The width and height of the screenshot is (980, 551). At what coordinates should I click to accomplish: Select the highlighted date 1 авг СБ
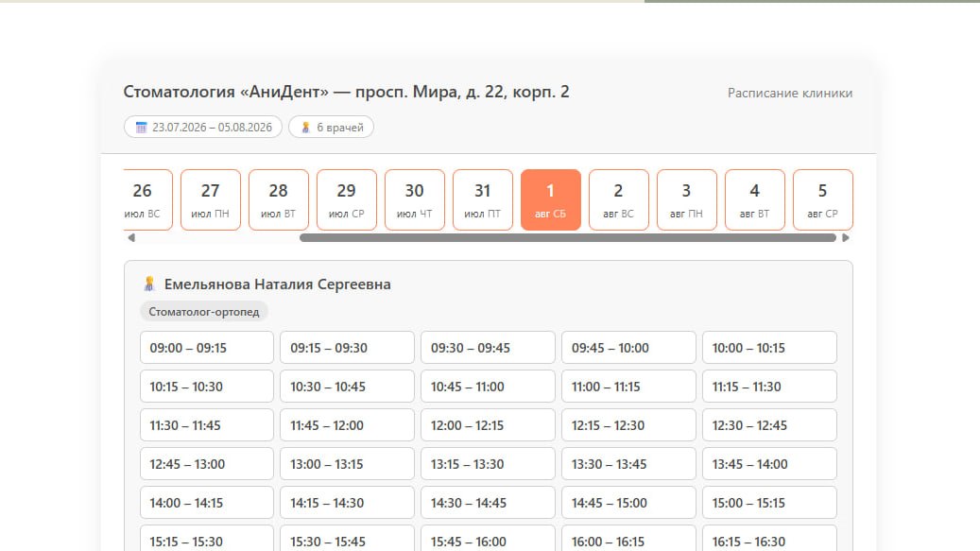tap(551, 200)
